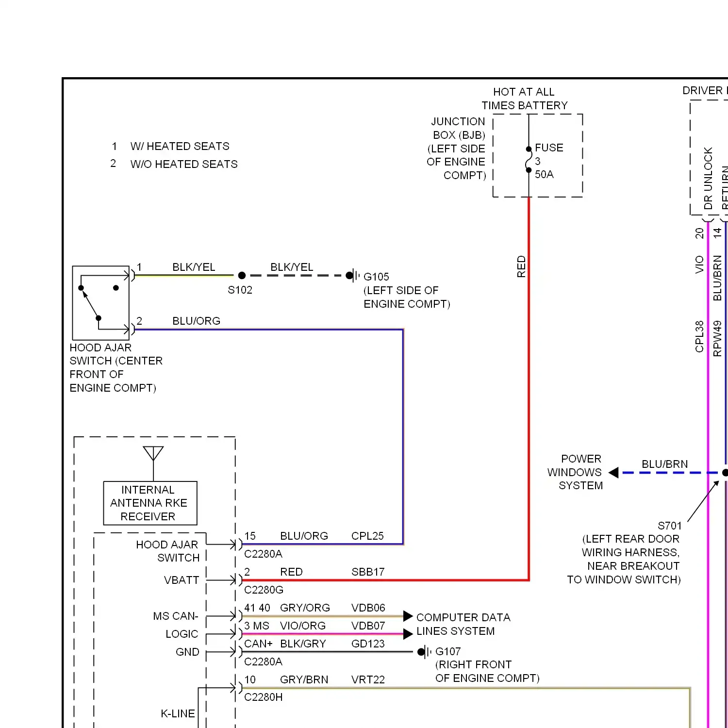Click the 'CPL25' circuit code
The width and height of the screenshot is (728, 728).
(367, 536)
